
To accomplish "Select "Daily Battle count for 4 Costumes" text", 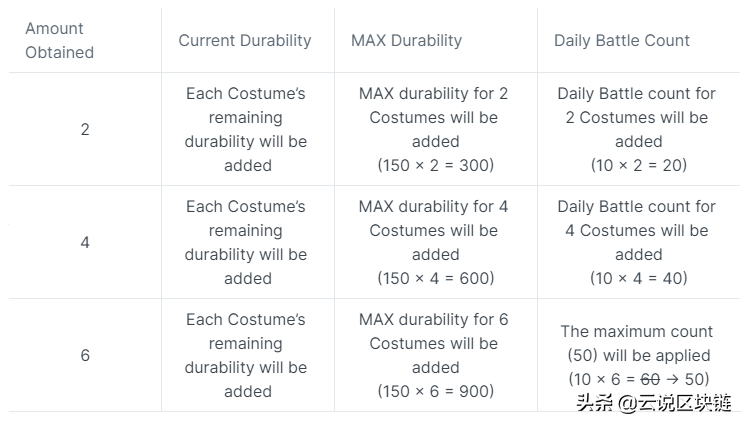I will point(637,218).
